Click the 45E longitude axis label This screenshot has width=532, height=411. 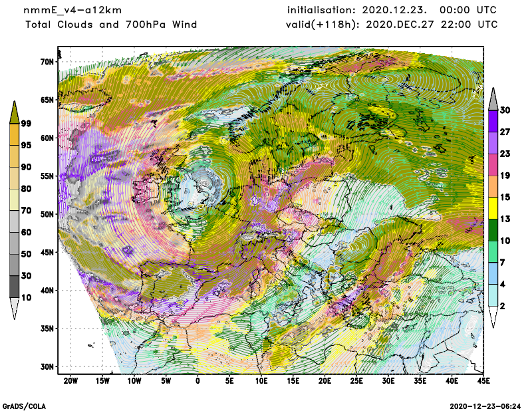[x=484, y=381]
